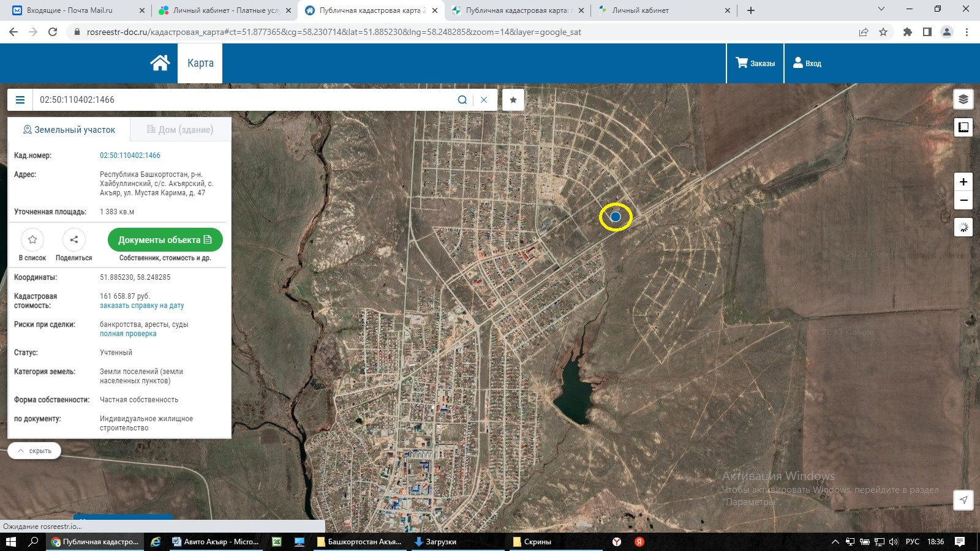980x551 pixels.
Task: Click the home icon in header
Action: coord(160,63)
